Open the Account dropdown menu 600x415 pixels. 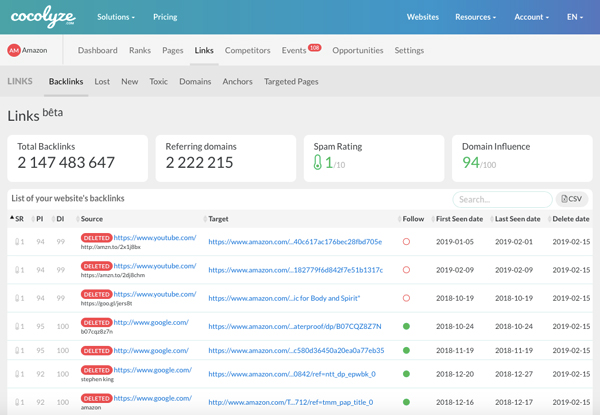tap(532, 17)
